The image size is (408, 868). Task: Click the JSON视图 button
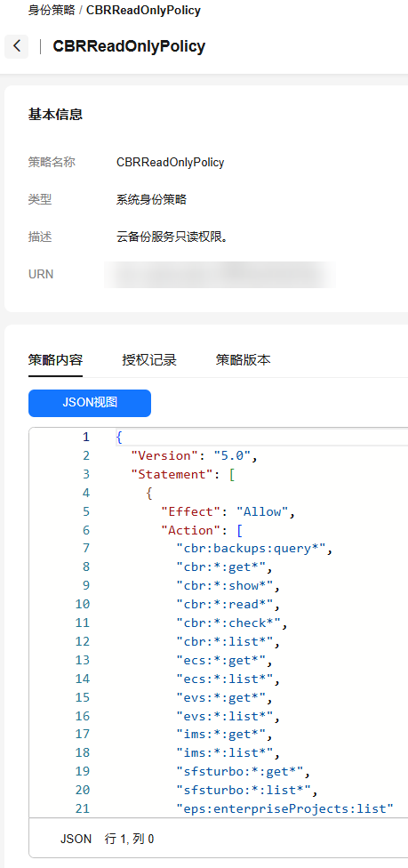click(90, 403)
